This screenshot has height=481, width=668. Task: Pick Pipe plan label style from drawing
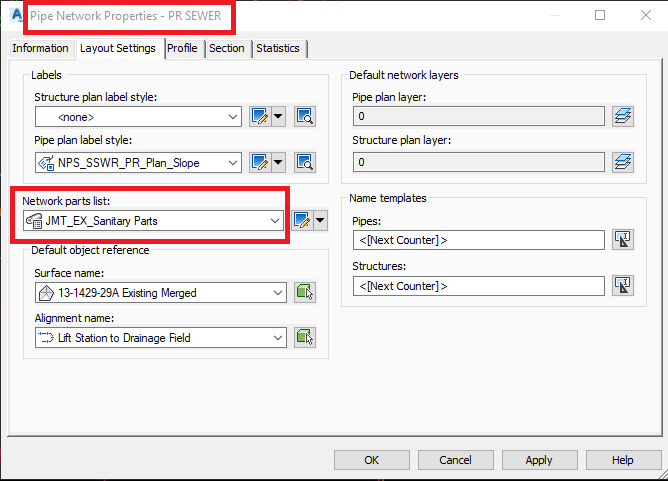point(305,162)
